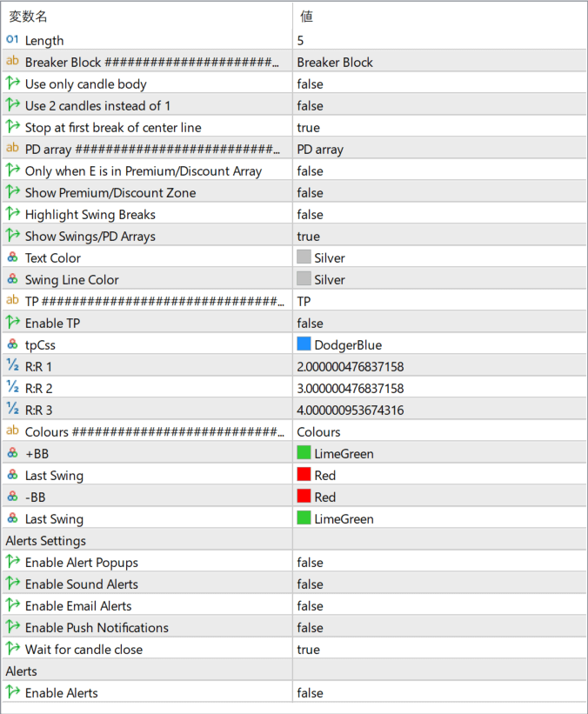
Task: Toggle the Highlight Swing Breaks value
Action: (x=311, y=214)
